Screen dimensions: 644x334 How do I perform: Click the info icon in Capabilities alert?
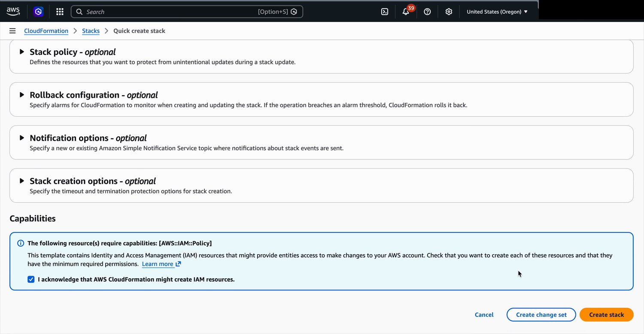(21, 243)
